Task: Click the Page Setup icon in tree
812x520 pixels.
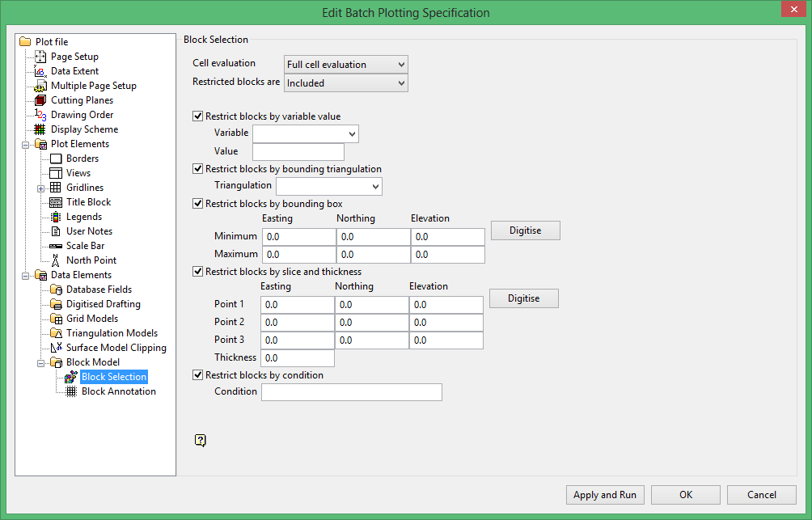Action: pyautogui.click(x=40, y=57)
